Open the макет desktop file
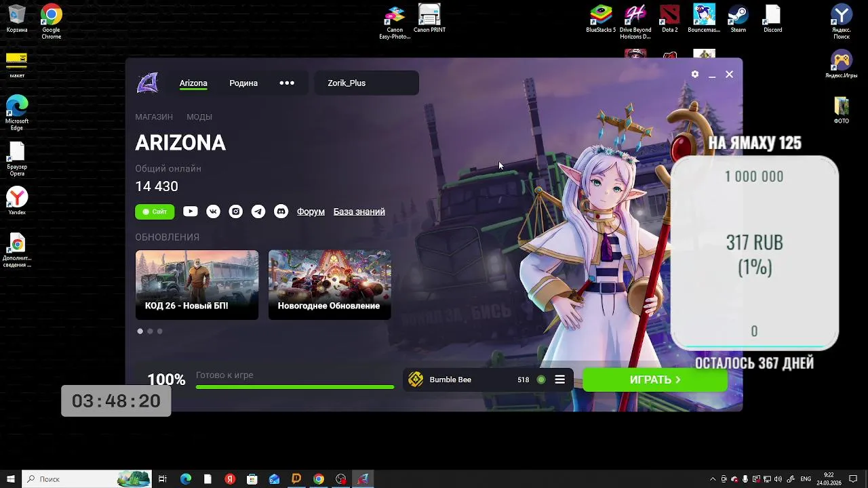The image size is (868, 488). point(17,65)
